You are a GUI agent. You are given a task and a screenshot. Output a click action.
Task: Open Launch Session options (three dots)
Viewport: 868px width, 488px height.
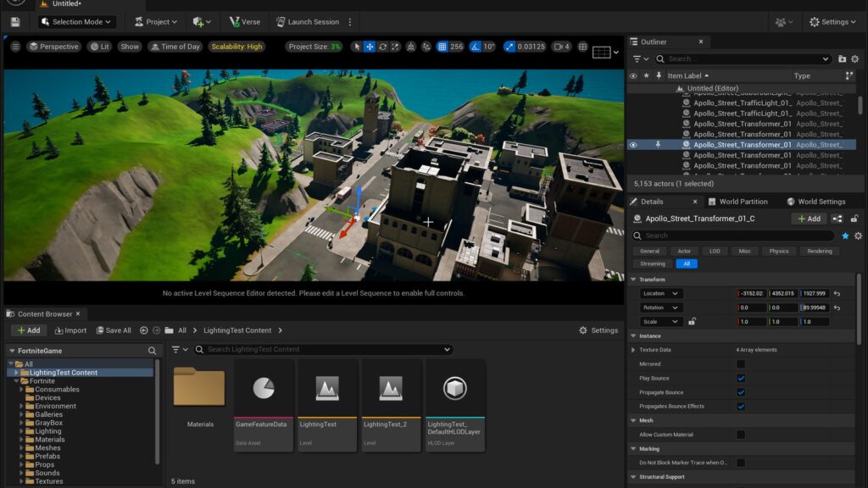350,22
